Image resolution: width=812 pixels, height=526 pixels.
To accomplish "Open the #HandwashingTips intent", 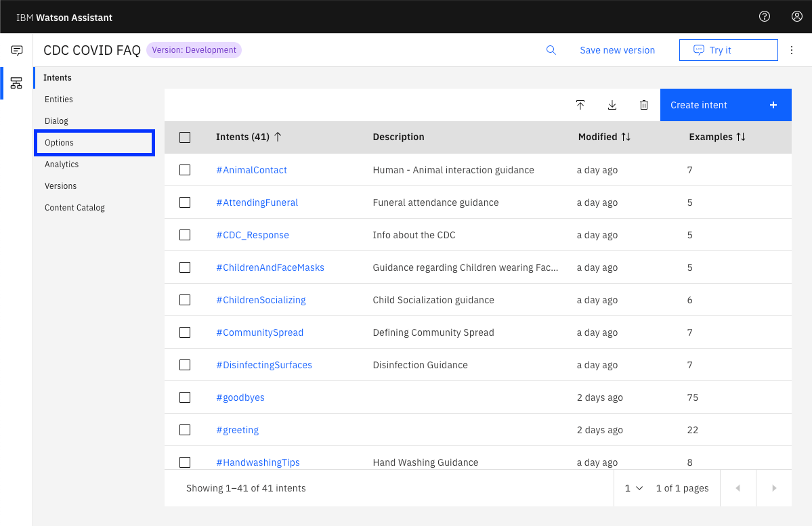I will [x=257, y=462].
